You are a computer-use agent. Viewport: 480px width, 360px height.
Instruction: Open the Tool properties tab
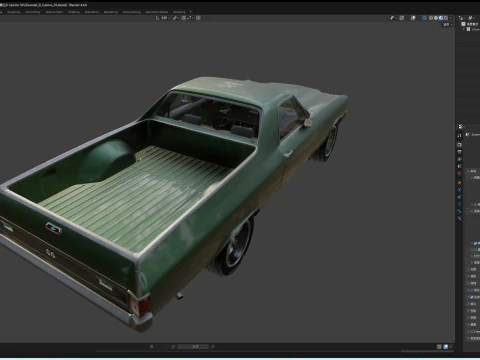pos(459,136)
